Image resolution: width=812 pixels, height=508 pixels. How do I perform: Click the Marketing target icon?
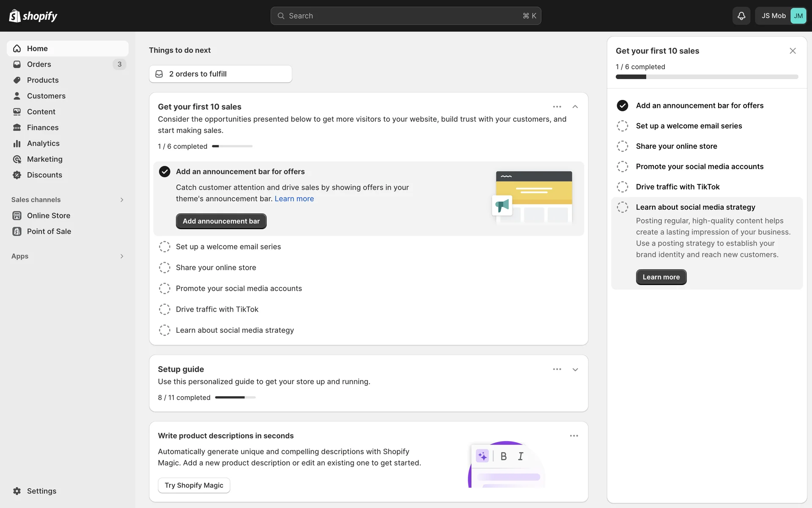point(17,159)
